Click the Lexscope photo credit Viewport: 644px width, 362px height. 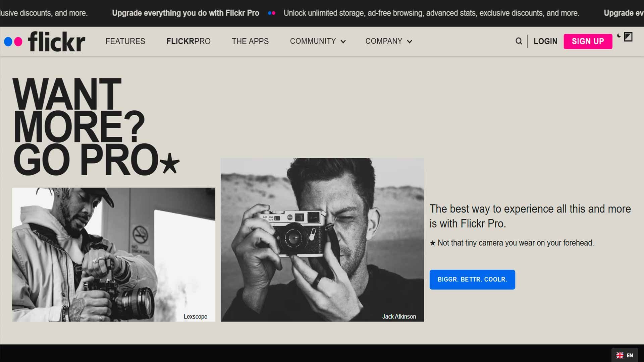point(196,316)
